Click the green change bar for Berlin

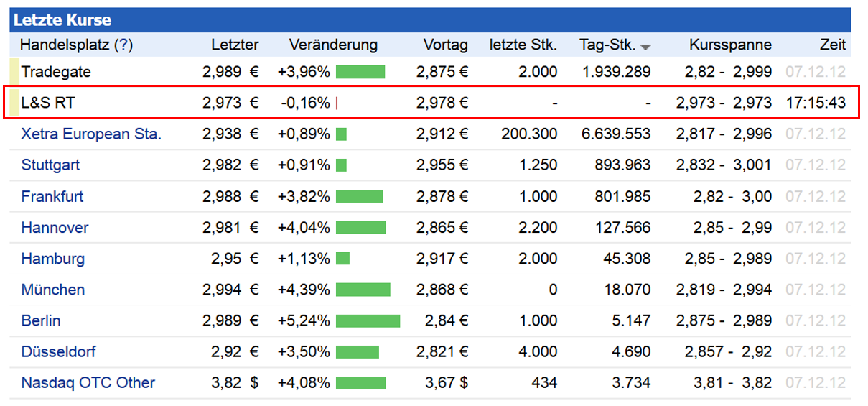tap(368, 320)
